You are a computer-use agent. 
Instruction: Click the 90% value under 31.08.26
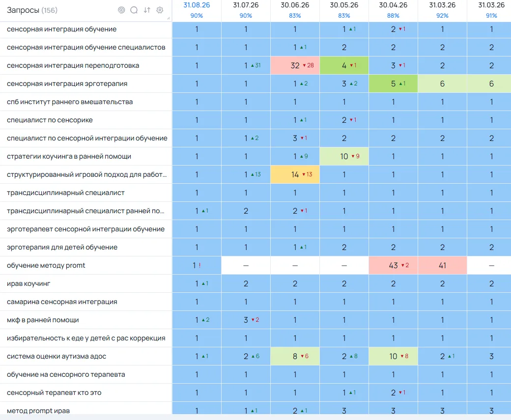197,16
